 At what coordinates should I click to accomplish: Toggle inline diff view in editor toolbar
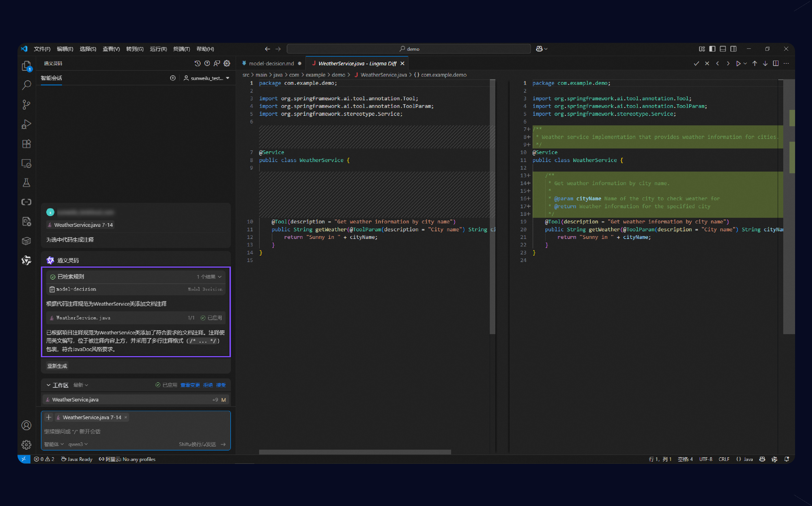pos(776,63)
